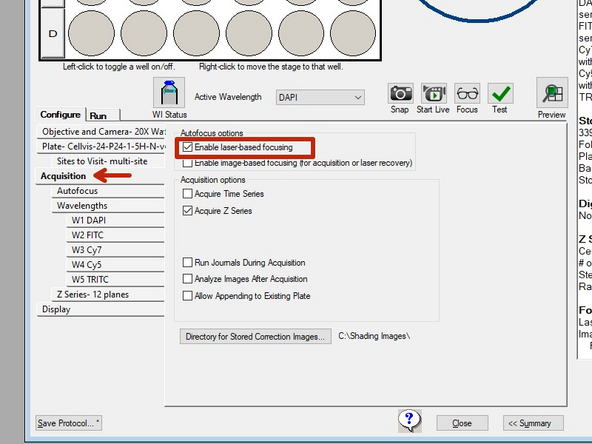Uncheck Enable laser-based focusing
592x444 pixels.
(x=188, y=147)
